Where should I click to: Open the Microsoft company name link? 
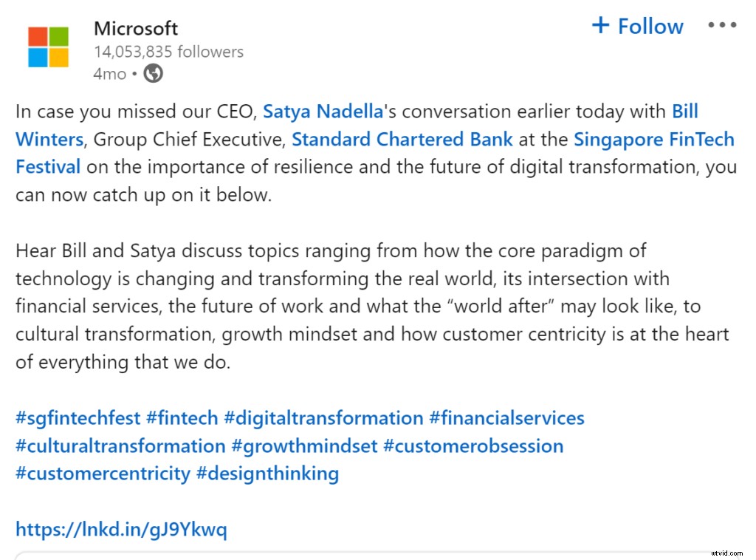point(136,29)
